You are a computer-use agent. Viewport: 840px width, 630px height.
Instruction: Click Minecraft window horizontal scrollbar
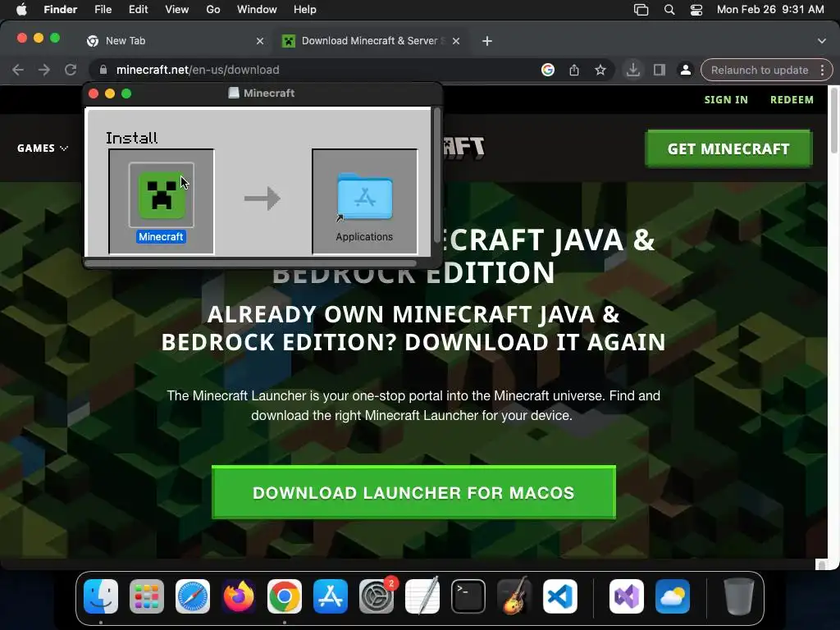(251, 263)
